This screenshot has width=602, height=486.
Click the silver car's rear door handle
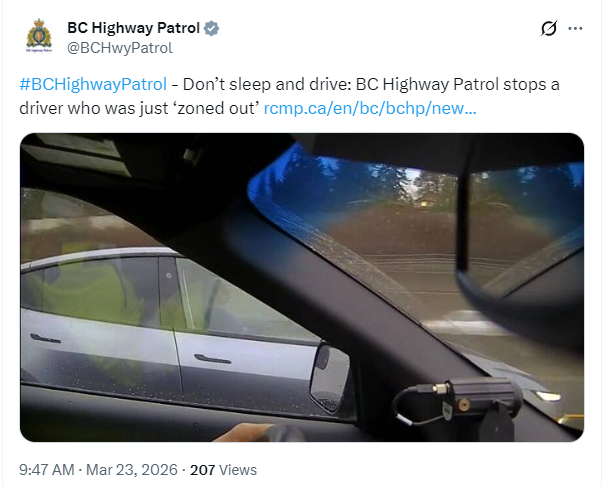pos(45,339)
